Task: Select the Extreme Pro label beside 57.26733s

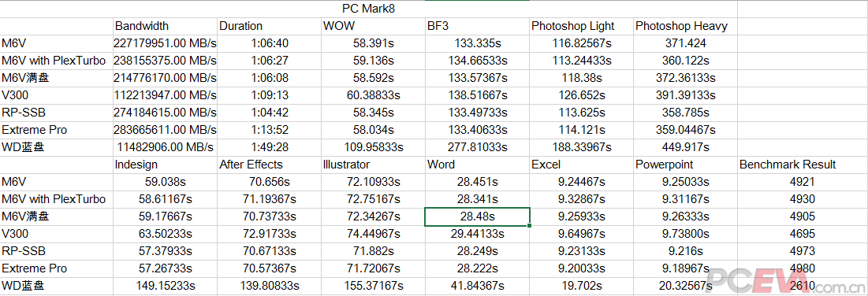Action: pos(56,268)
